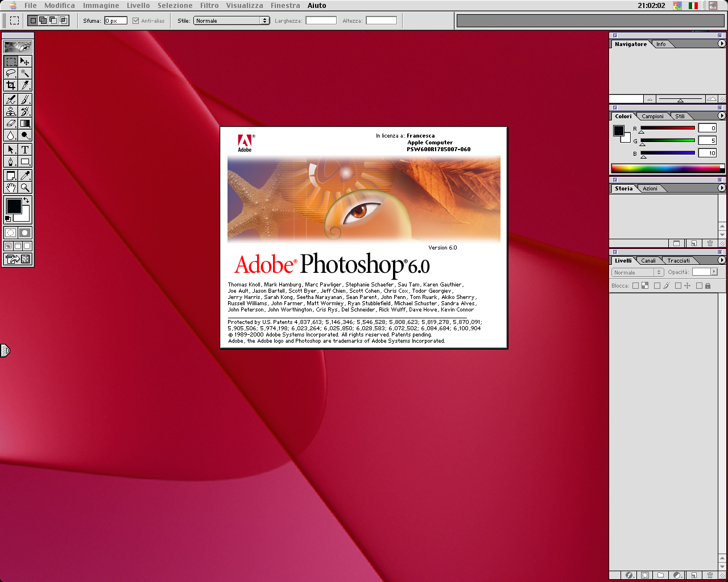Choose Add to Selection mode
728x582 pixels.
click(x=43, y=20)
